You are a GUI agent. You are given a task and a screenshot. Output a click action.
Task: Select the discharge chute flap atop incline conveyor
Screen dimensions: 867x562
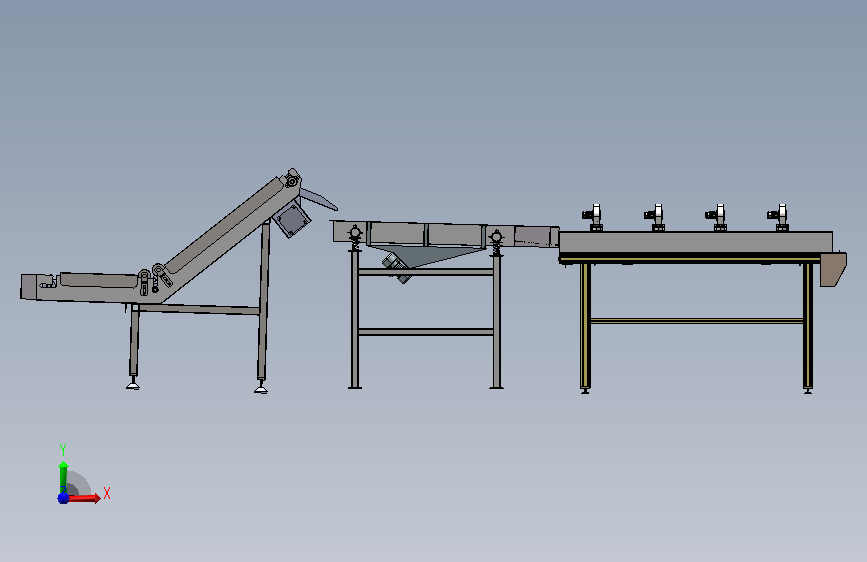click(319, 199)
